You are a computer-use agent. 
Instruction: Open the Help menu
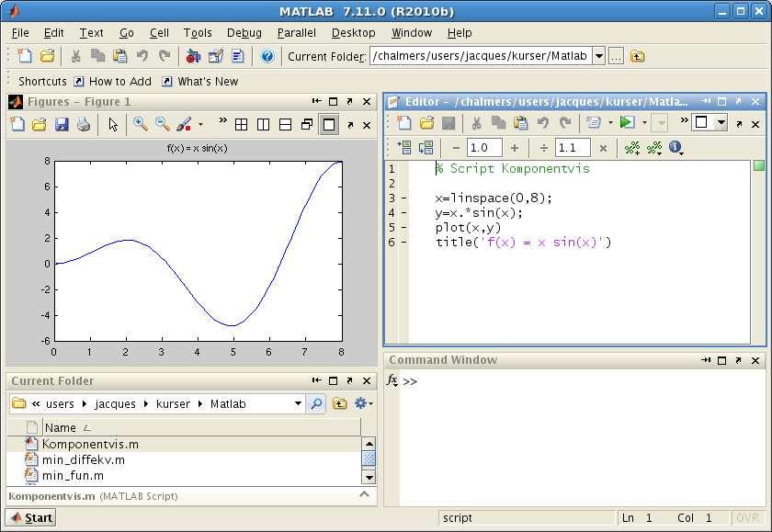tap(460, 33)
